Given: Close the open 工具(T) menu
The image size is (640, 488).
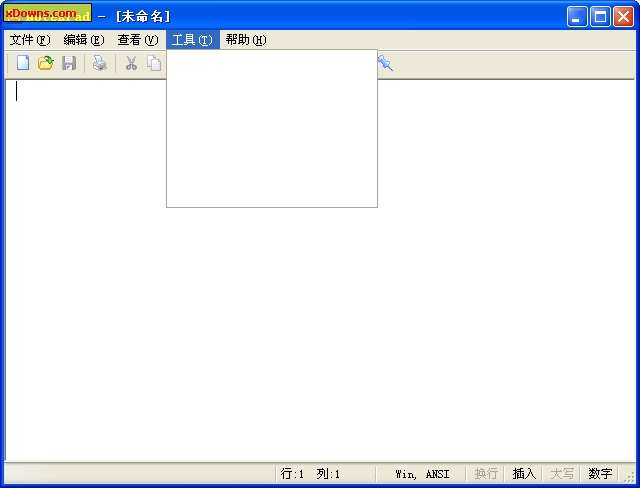Looking at the screenshot, I should coord(193,40).
